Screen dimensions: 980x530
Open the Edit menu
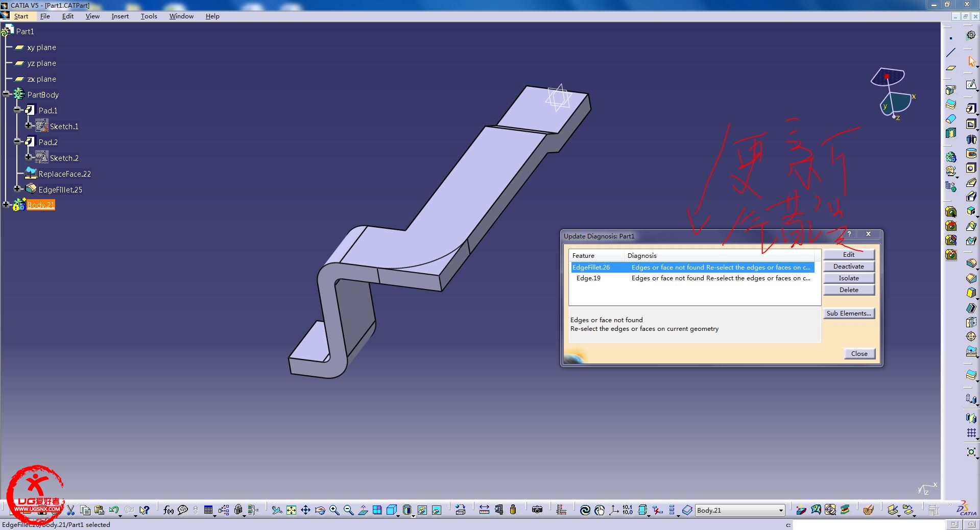click(x=68, y=16)
